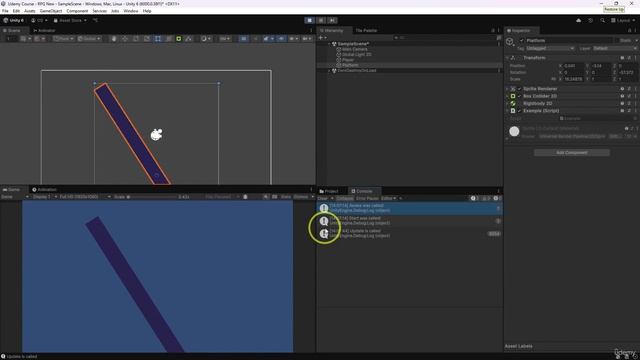Screen dimensions: 640x360
Task: Toggle Mute Audio in Game view
Action: [266, 197]
